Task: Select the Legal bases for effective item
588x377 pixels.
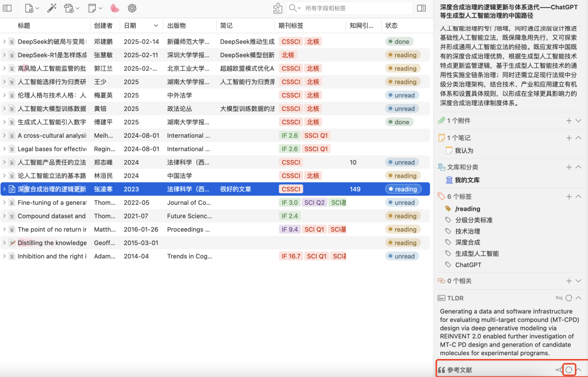Action: pyautogui.click(x=215, y=149)
